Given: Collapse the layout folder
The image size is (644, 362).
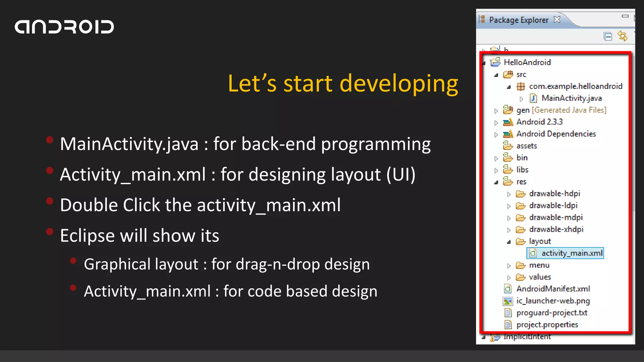Looking at the screenshot, I should (x=509, y=242).
